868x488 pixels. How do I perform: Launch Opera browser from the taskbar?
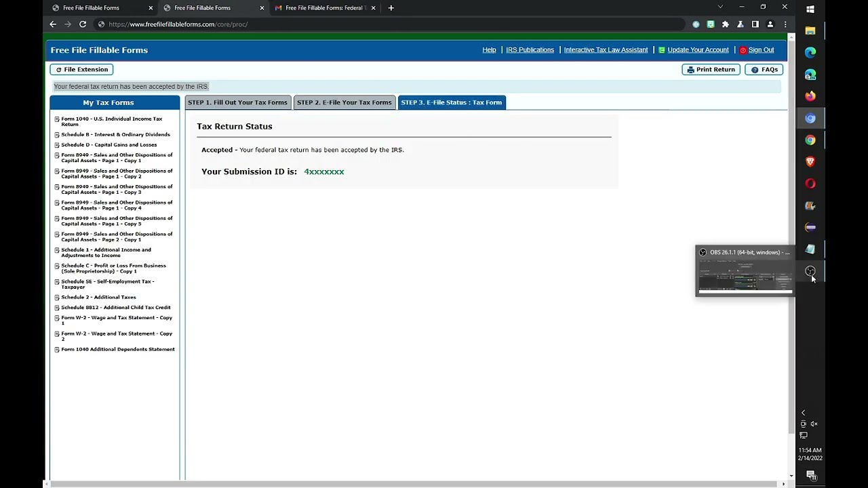(810, 184)
